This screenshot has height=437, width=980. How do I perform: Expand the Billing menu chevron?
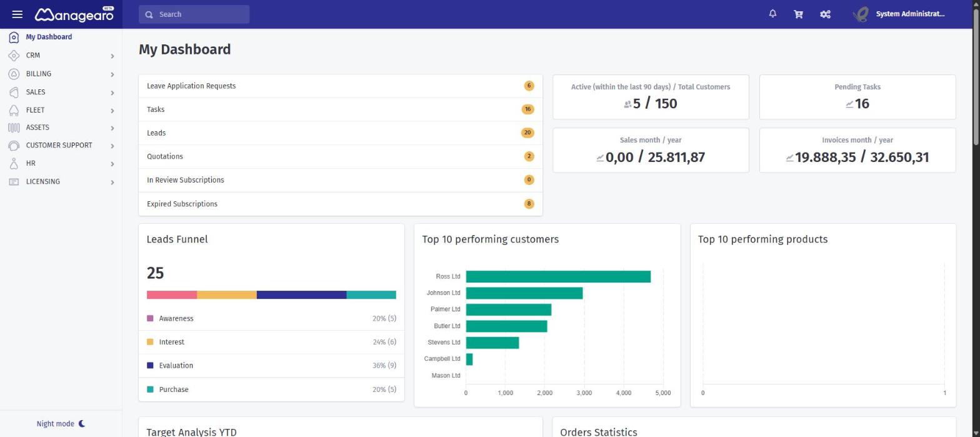pos(112,74)
